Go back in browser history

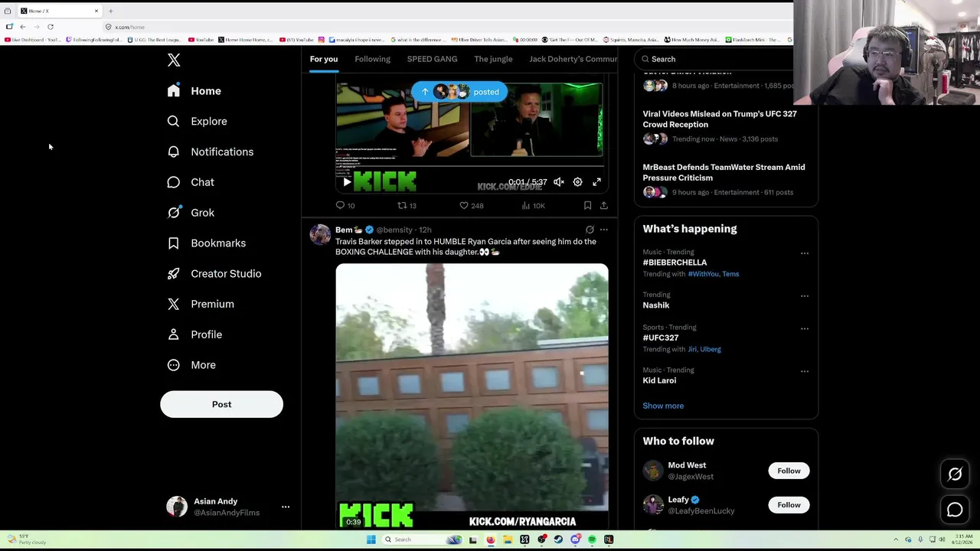coord(23,27)
